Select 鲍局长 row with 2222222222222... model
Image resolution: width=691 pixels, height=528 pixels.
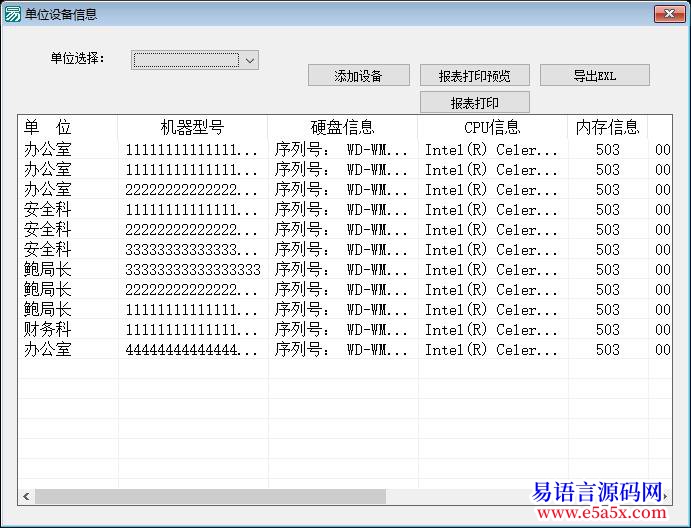(345, 290)
